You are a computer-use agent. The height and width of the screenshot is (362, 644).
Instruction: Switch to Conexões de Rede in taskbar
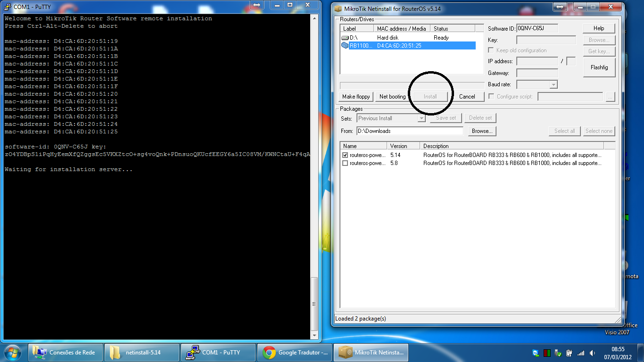tap(66, 353)
